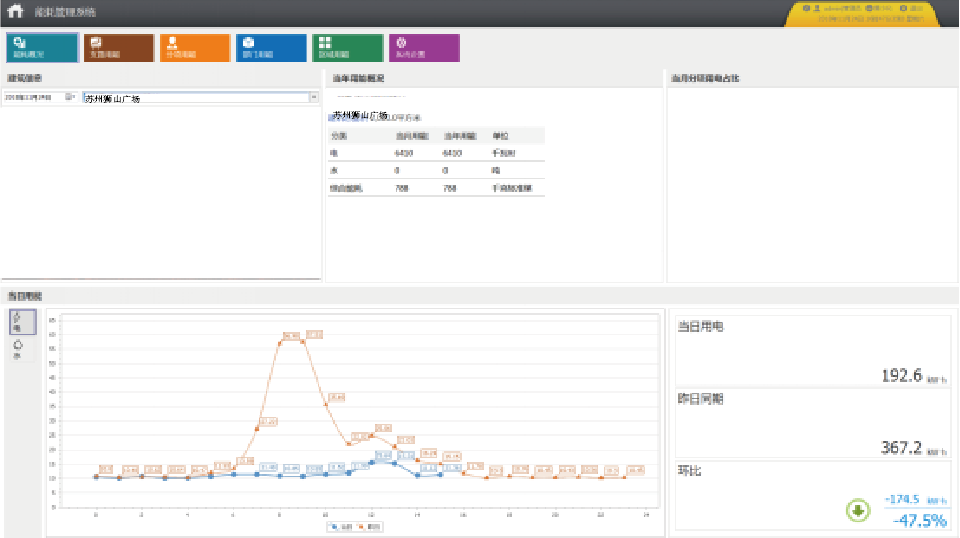This screenshot has width=960, height=538.
Task: Click the 电 row in energy table
Action: click(x=436, y=153)
